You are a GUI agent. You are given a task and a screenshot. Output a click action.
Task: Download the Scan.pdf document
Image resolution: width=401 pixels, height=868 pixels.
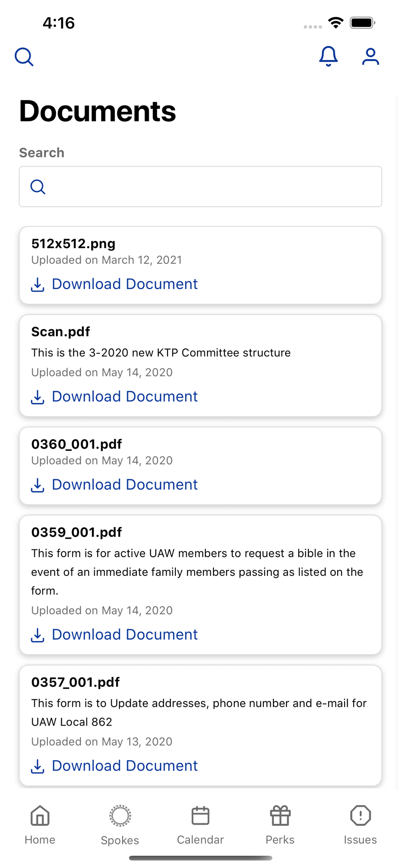[125, 397]
